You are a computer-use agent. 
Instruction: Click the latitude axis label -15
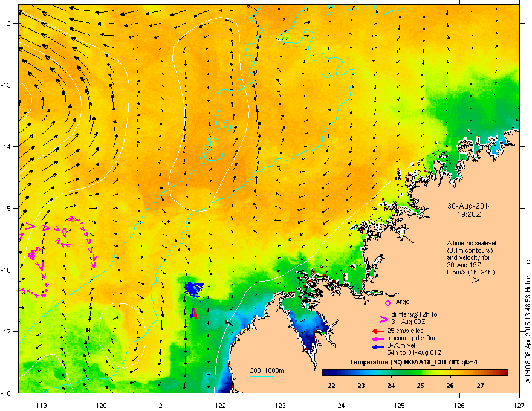pyautogui.click(x=7, y=208)
